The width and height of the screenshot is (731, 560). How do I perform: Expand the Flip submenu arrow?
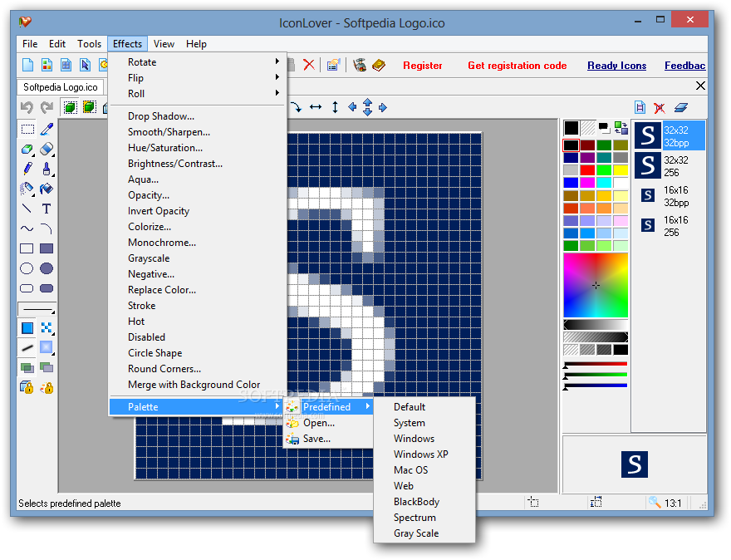(277, 77)
